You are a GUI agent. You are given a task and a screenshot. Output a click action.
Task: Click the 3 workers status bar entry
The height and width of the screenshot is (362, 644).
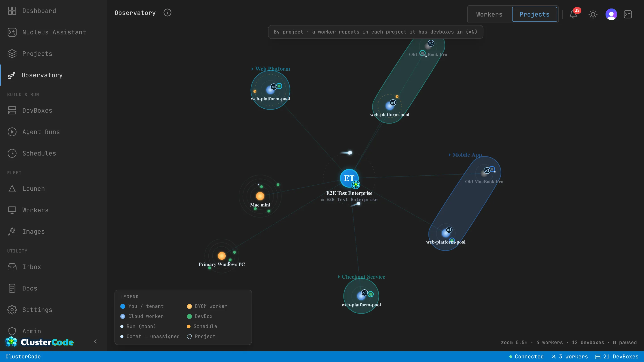tap(570, 357)
